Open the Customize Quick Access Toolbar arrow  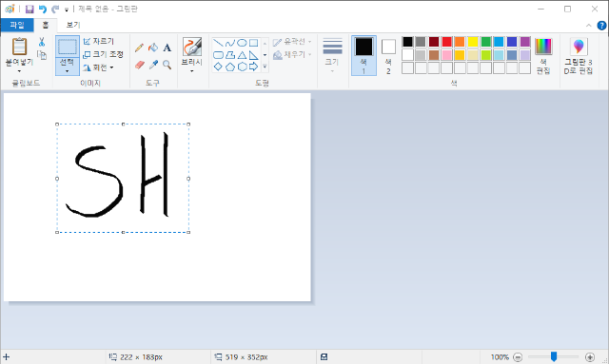(x=67, y=10)
